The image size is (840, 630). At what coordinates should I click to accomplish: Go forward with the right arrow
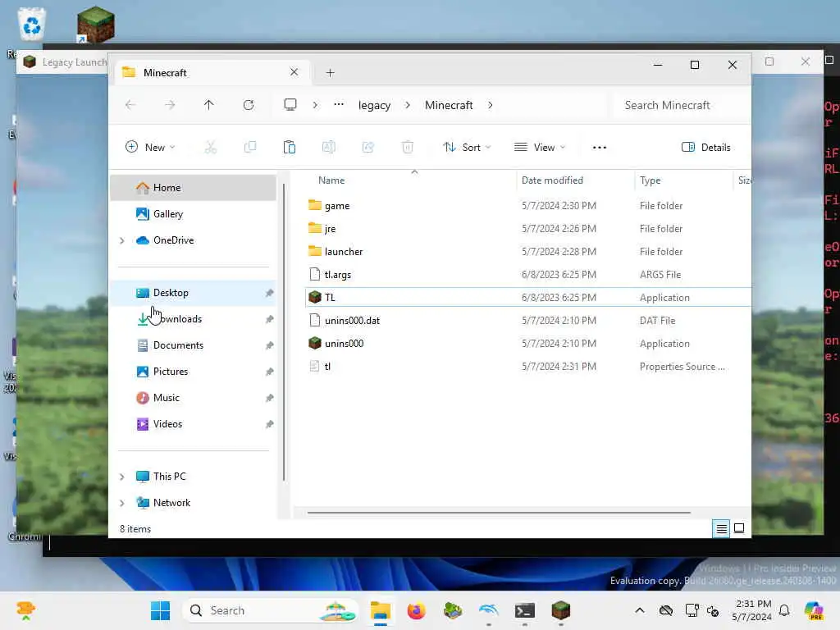click(x=170, y=105)
